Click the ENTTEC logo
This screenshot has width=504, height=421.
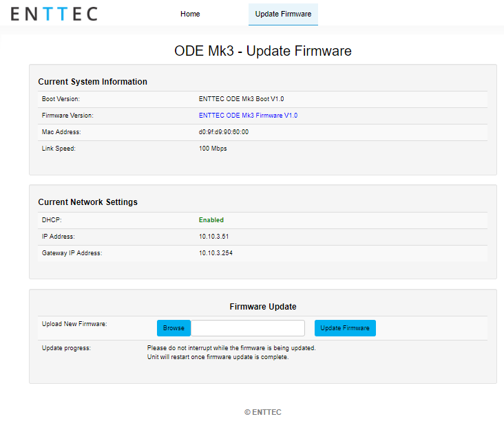[54, 14]
